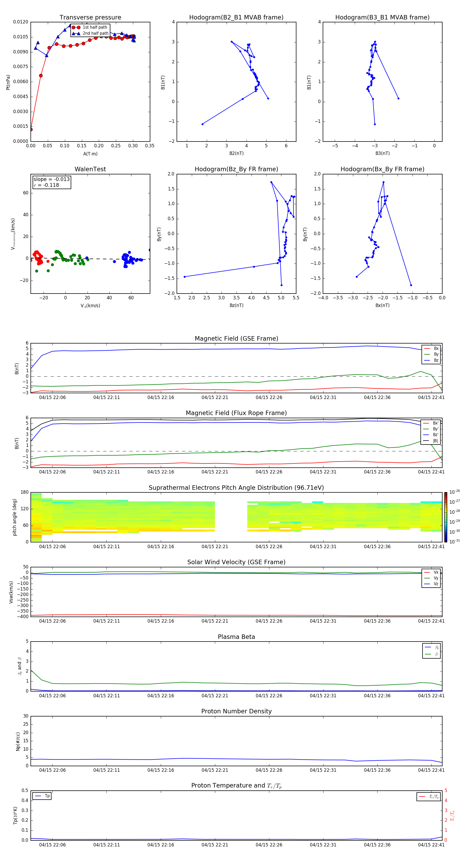Click the Bx legend entry in GSE panel
Image resolution: width=473 pixels, height=868 pixels.
click(431, 349)
